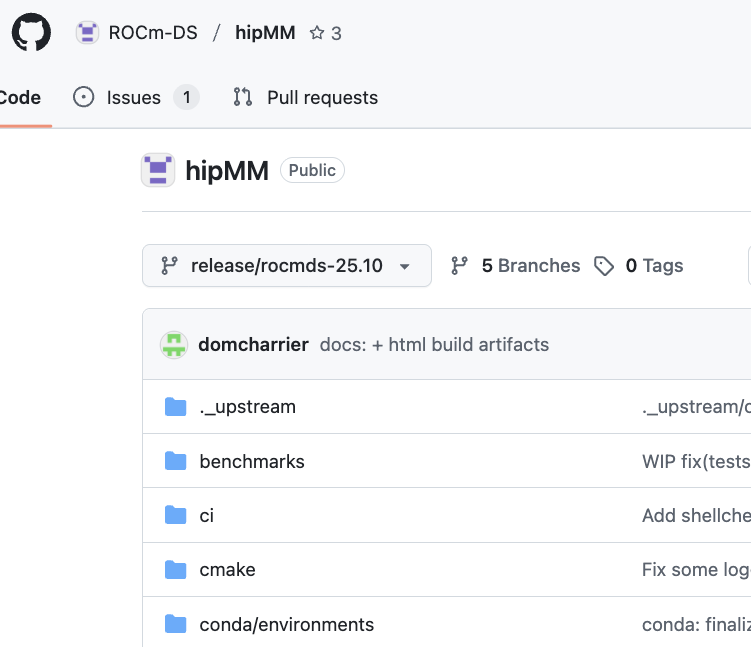This screenshot has width=751, height=647.
Task: View the 0 Tags page
Action: pyautogui.click(x=654, y=265)
